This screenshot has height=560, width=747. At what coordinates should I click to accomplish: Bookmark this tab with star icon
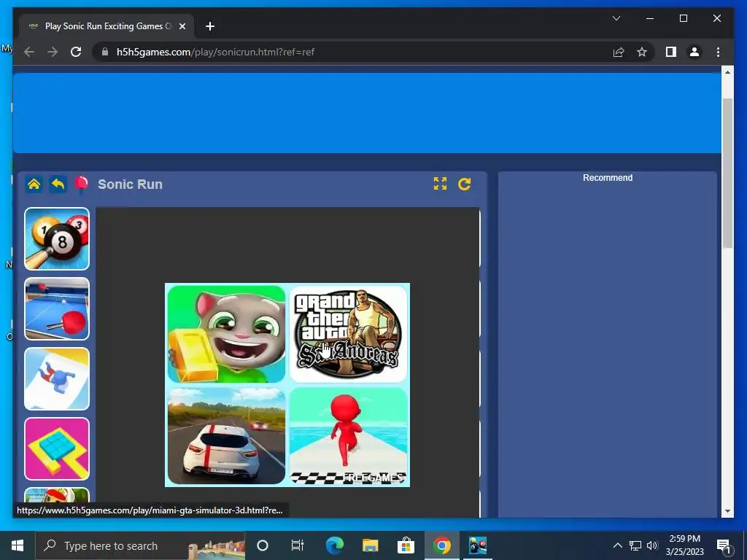(642, 52)
